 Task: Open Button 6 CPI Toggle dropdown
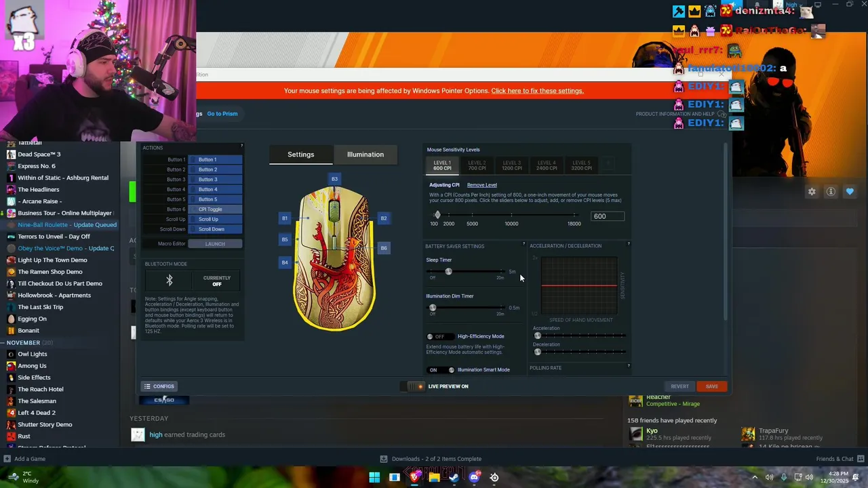pyautogui.click(x=215, y=209)
